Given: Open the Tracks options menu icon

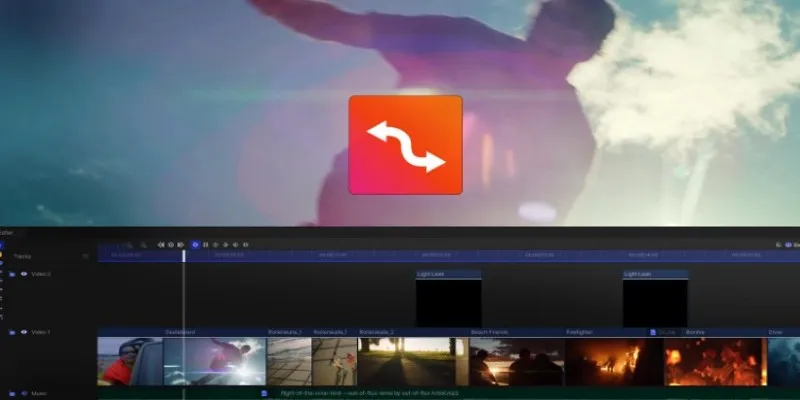Looking at the screenshot, I should point(86,256).
